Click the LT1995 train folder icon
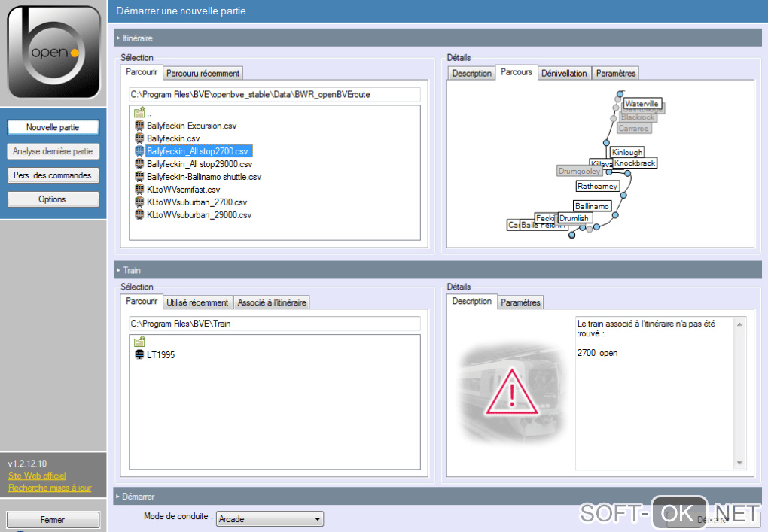Image resolution: width=768 pixels, height=532 pixels. click(139, 354)
